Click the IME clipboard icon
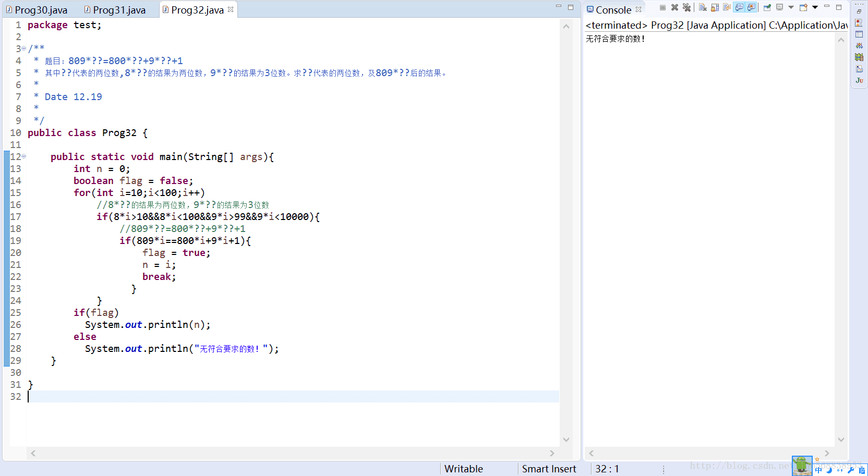The height and width of the screenshot is (476, 868). click(x=861, y=470)
